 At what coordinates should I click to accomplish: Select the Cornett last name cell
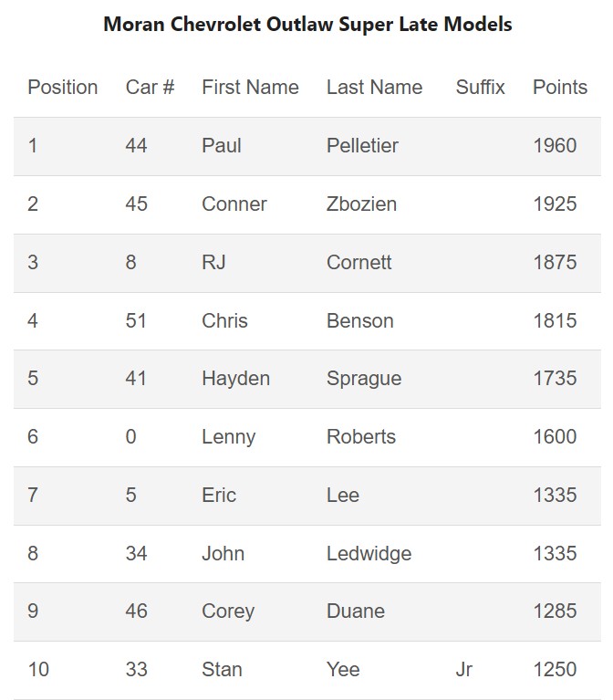pyautogui.click(x=358, y=263)
